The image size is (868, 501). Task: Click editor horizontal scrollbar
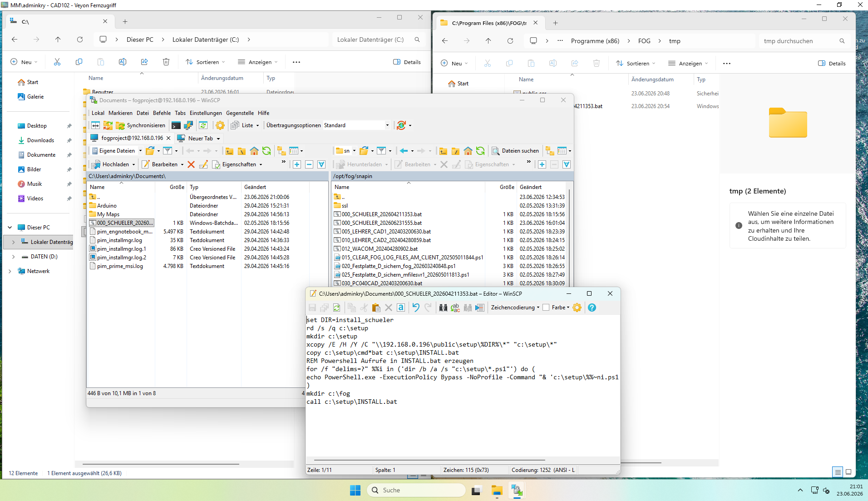tap(429, 460)
